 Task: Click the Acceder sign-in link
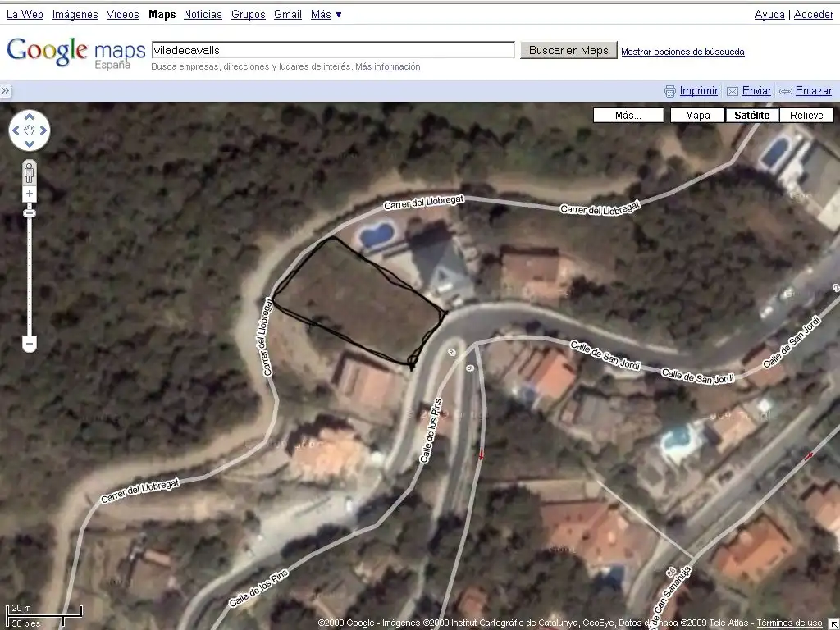pos(813,15)
